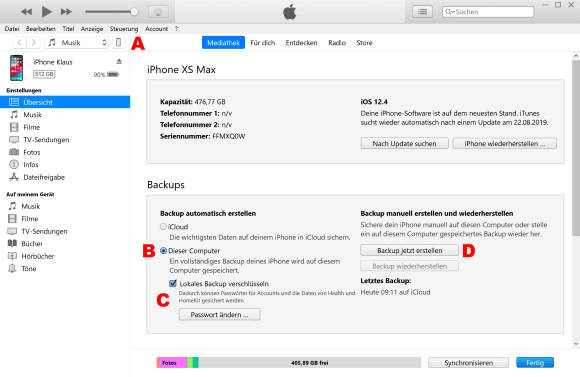Switch to the Entdecken tab
580x377 pixels.
click(301, 43)
